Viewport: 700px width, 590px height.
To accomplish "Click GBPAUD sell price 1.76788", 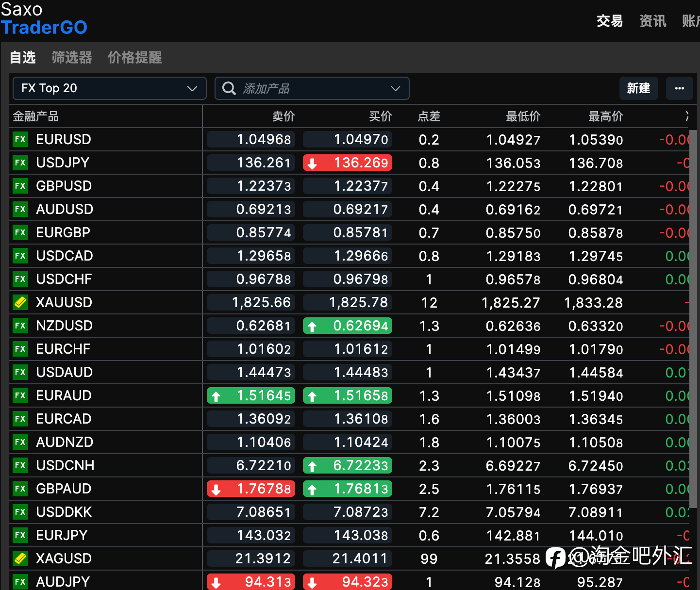I will click(x=250, y=489).
